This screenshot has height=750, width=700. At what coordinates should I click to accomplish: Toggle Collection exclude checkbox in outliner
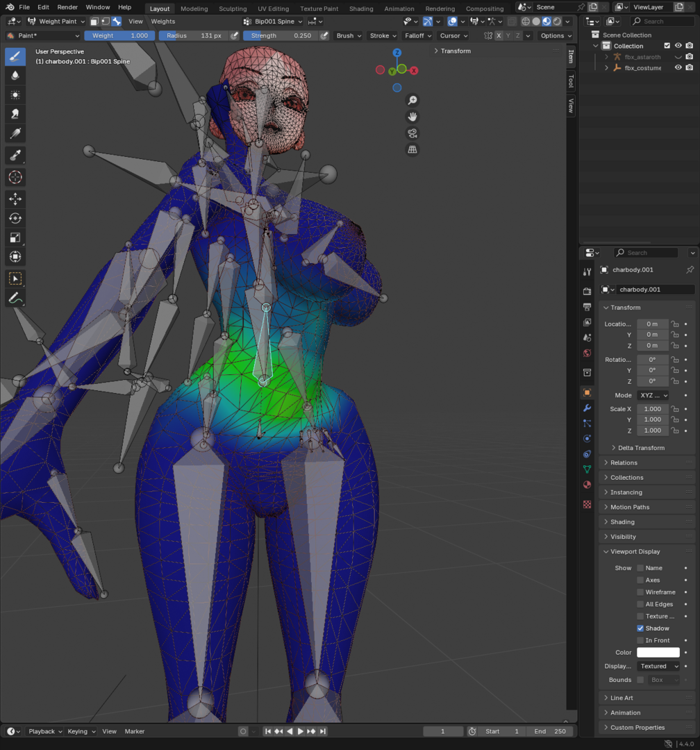pyautogui.click(x=667, y=46)
